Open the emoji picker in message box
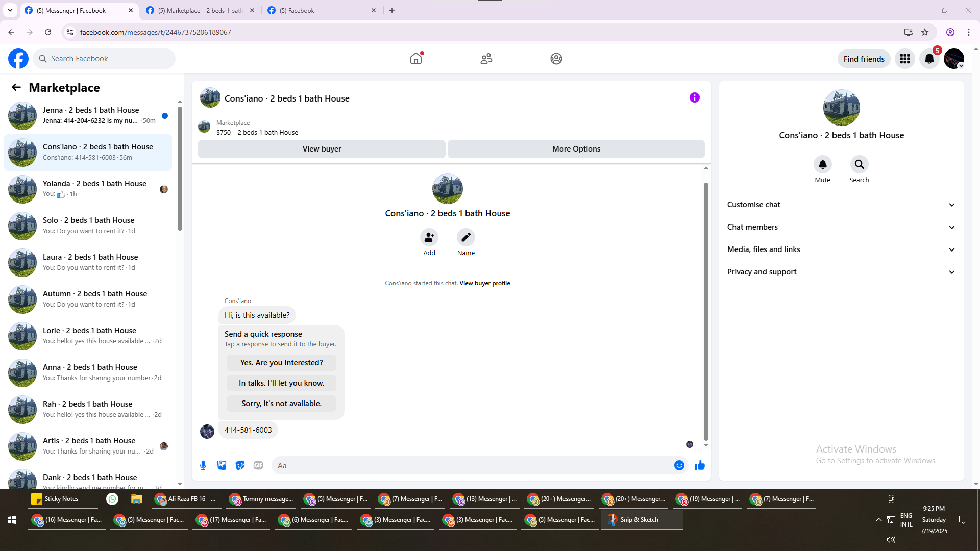The image size is (980, 551). point(679,465)
